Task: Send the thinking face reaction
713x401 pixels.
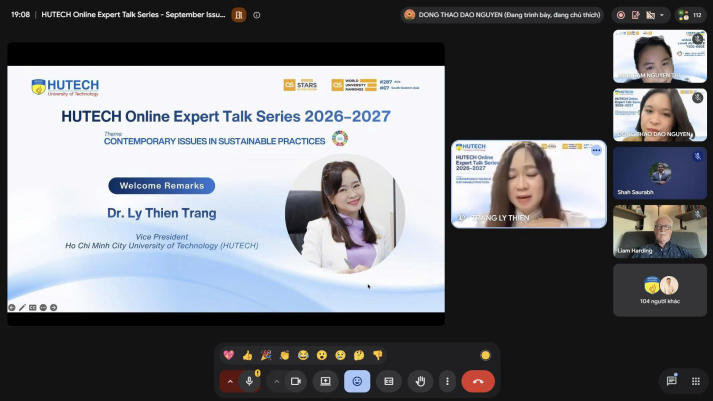Action: point(359,355)
